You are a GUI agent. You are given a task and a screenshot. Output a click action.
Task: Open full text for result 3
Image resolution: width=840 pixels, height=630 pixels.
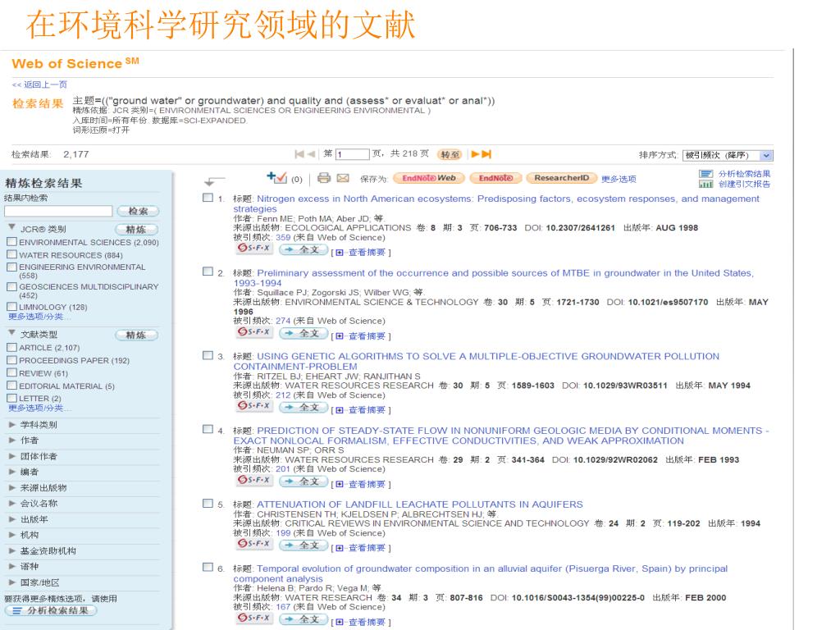304,407
